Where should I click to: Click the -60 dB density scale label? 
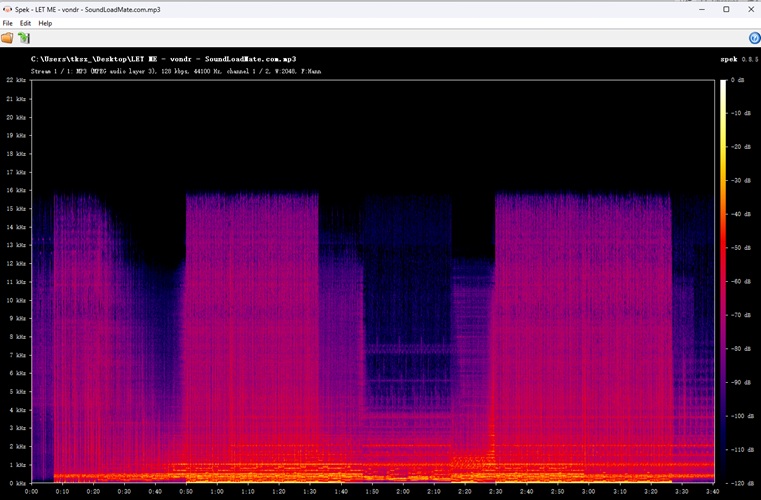pos(741,282)
